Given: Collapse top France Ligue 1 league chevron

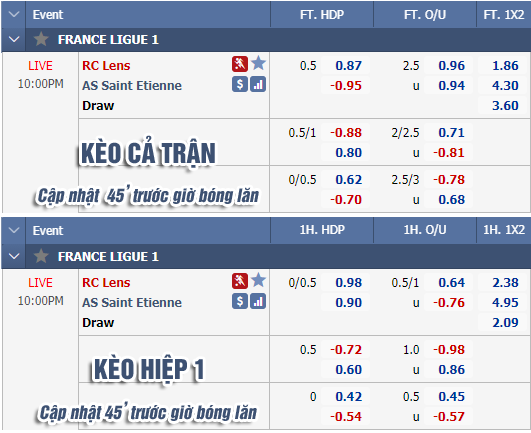Looking at the screenshot, I should 14,39.
